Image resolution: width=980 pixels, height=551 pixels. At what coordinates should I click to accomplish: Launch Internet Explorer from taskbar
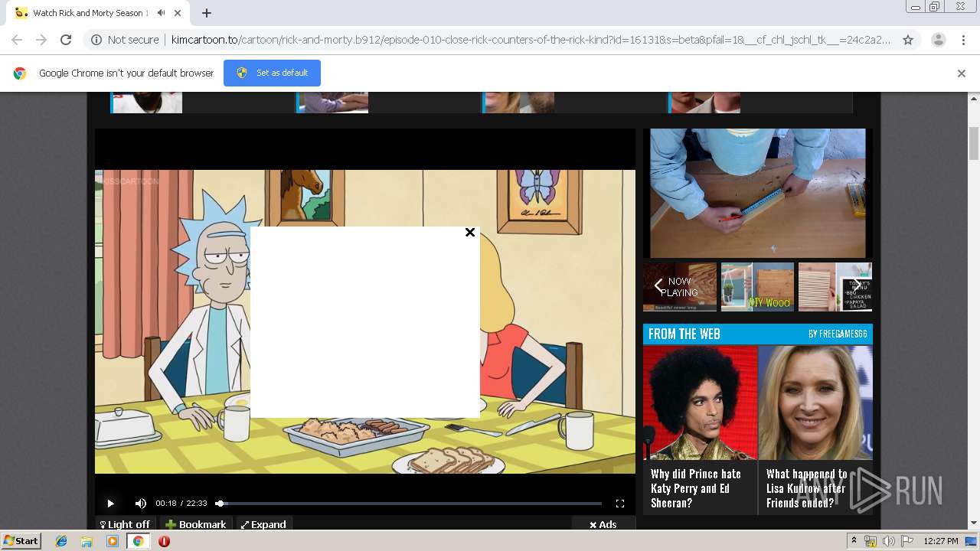pyautogui.click(x=61, y=541)
